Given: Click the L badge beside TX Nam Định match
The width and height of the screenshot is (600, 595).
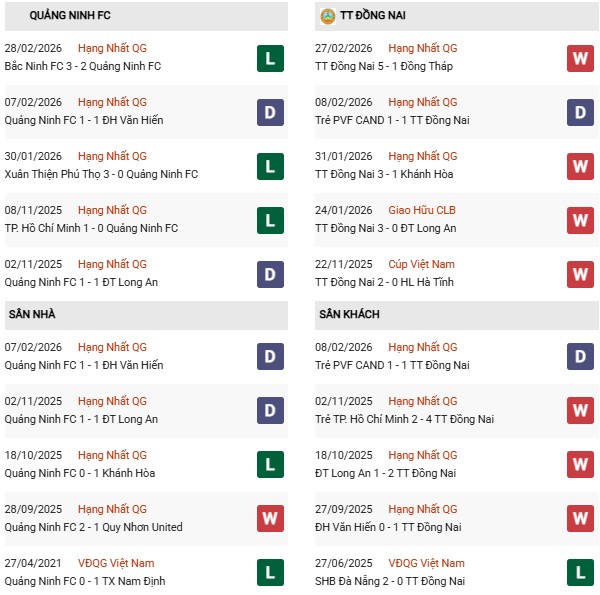Looking at the screenshot, I should coord(270,573).
